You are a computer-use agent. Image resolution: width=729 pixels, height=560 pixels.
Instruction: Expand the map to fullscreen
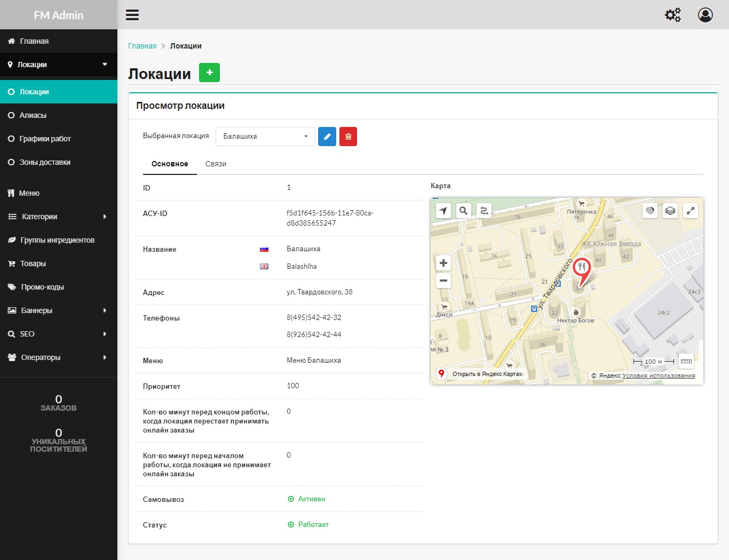point(691,211)
